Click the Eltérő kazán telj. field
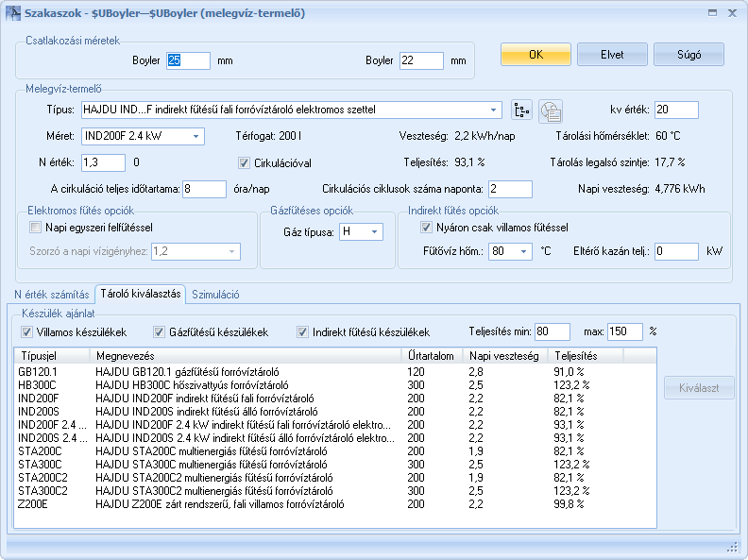748x560 pixels. (676, 251)
